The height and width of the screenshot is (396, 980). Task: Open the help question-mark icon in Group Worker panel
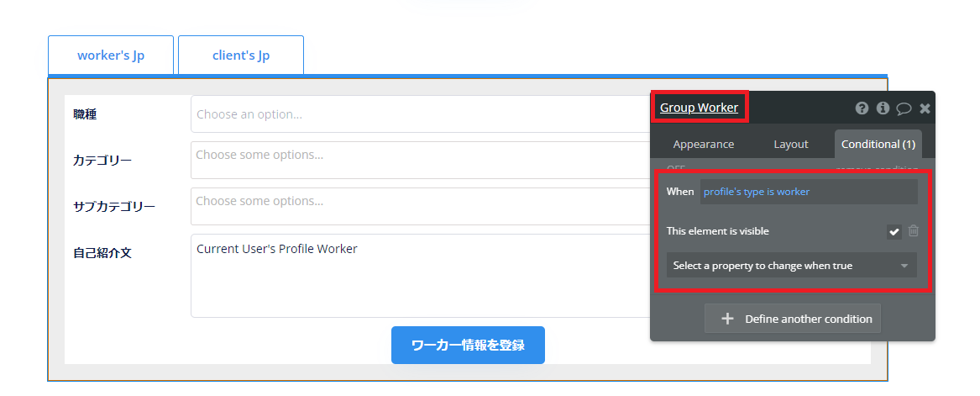862,108
